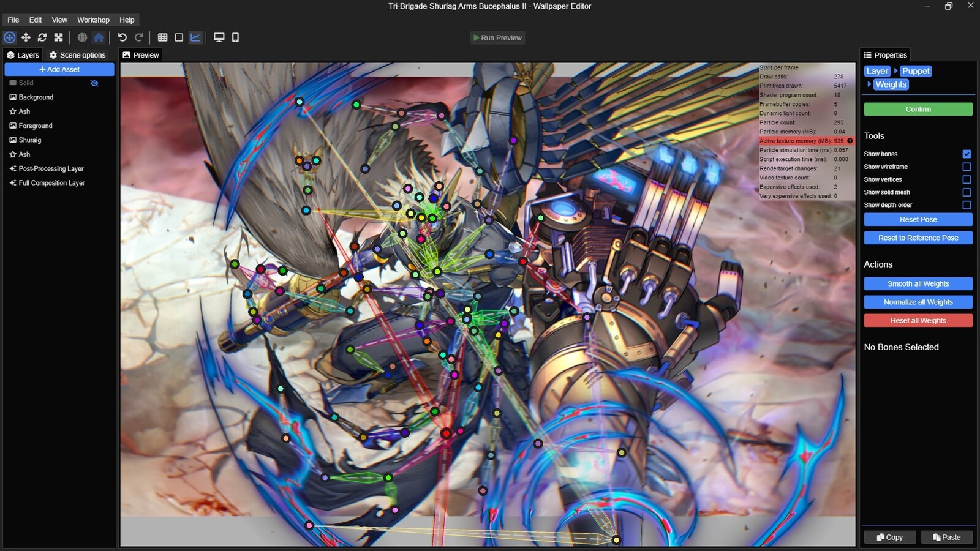Enable Show solid mesh
Image resolution: width=980 pixels, height=551 pixels.
pyautogui.click(x=967, y=192)
